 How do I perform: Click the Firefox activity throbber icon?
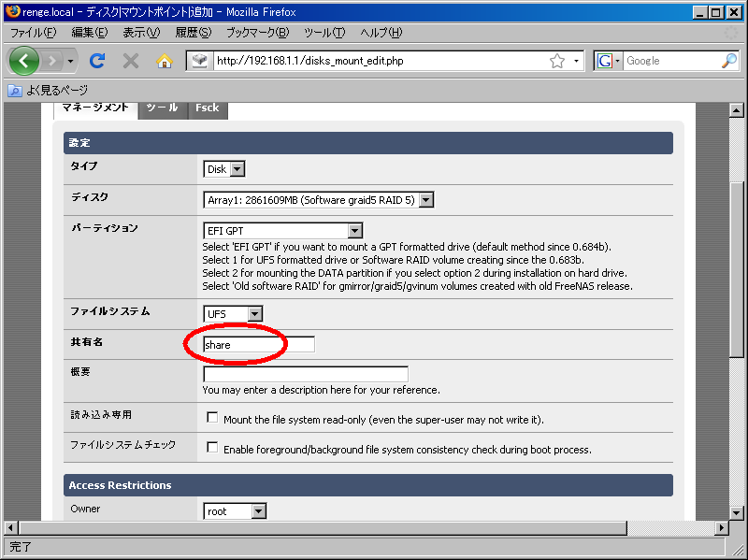pyautogui.click(x=731, y=33)
